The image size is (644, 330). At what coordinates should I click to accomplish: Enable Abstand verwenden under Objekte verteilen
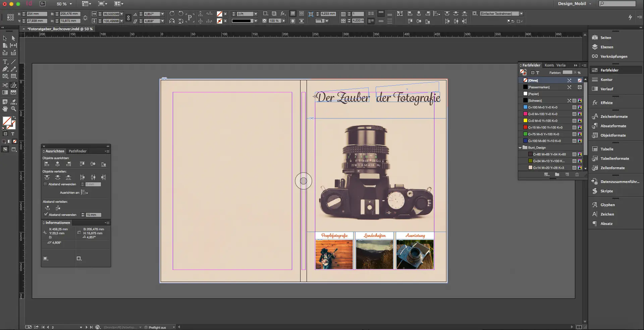pos(45,184)
